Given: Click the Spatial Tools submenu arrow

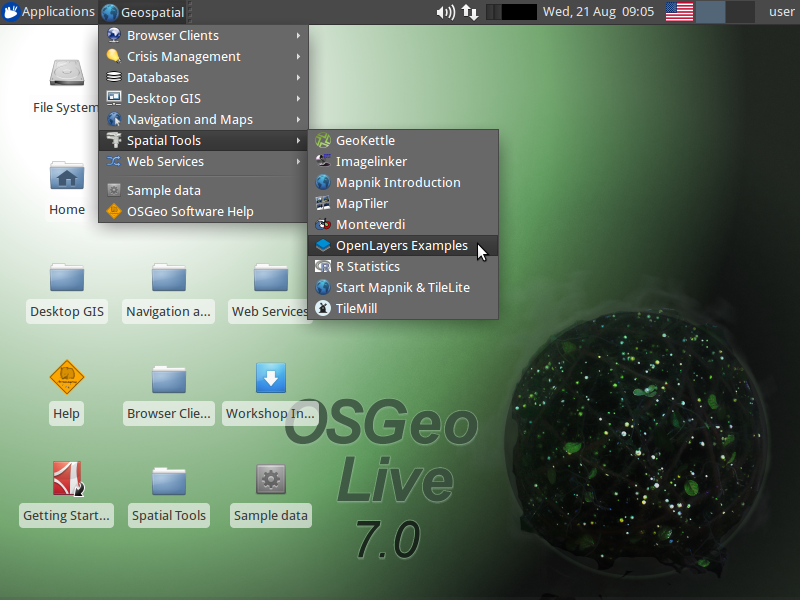Looking at the screenshot, I should coord(298,140).
